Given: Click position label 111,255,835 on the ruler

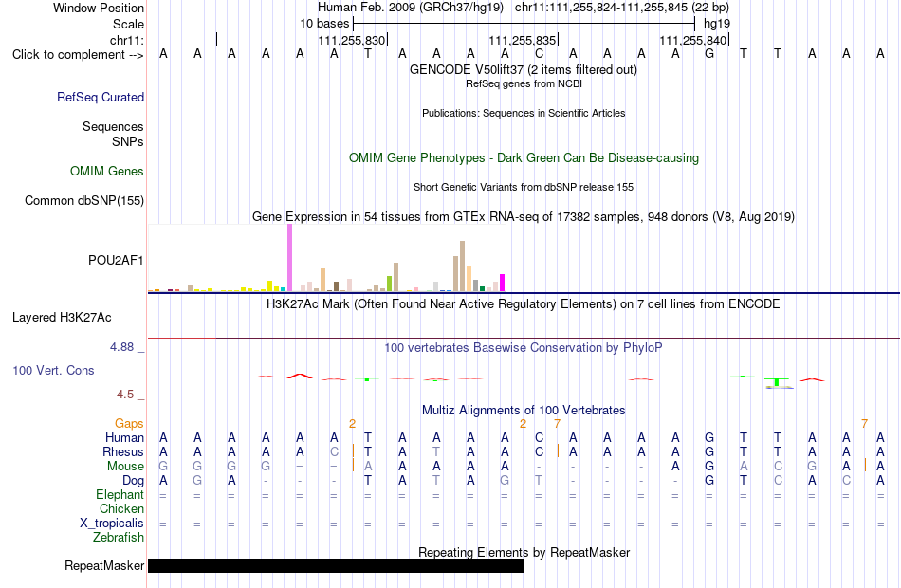Looking at the screenshot, I should click(x=523, y=40).
